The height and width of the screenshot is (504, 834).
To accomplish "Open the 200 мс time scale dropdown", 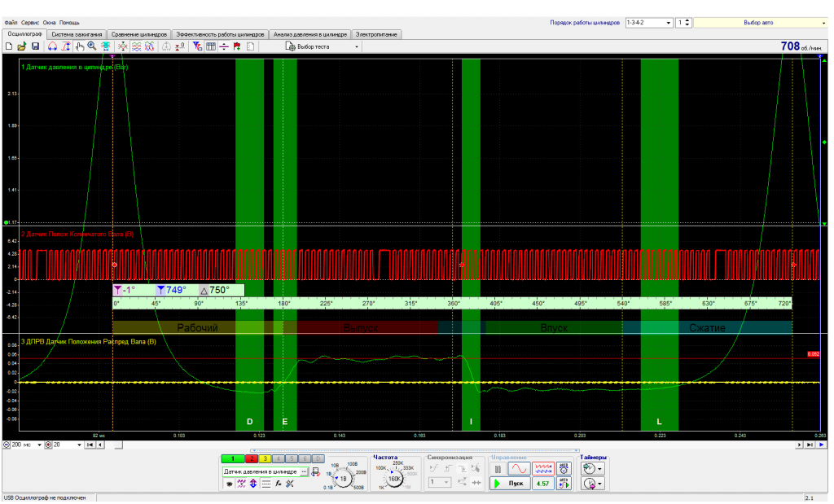I will (39, 445).
